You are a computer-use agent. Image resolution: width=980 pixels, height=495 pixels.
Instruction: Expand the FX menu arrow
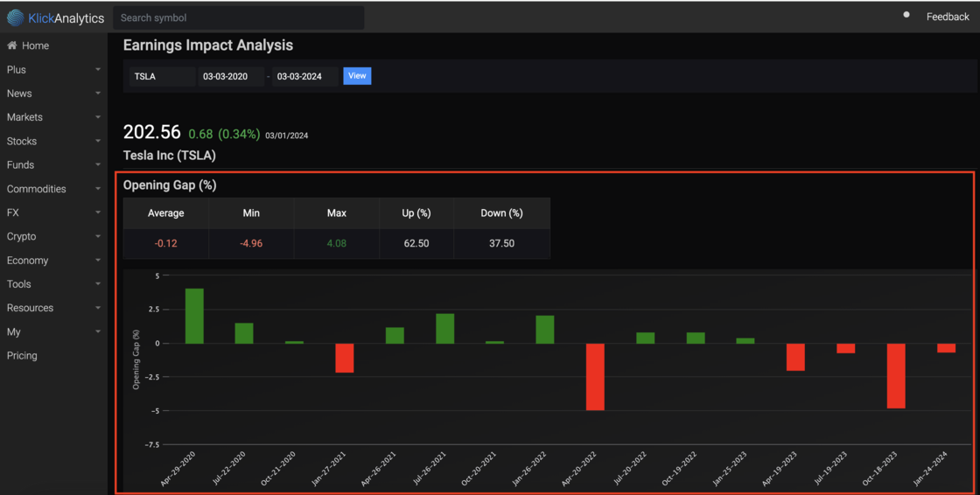coord(98,213)
